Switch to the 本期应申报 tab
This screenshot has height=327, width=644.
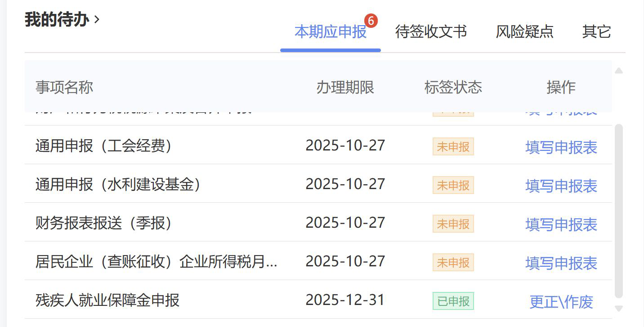[330, 32]
